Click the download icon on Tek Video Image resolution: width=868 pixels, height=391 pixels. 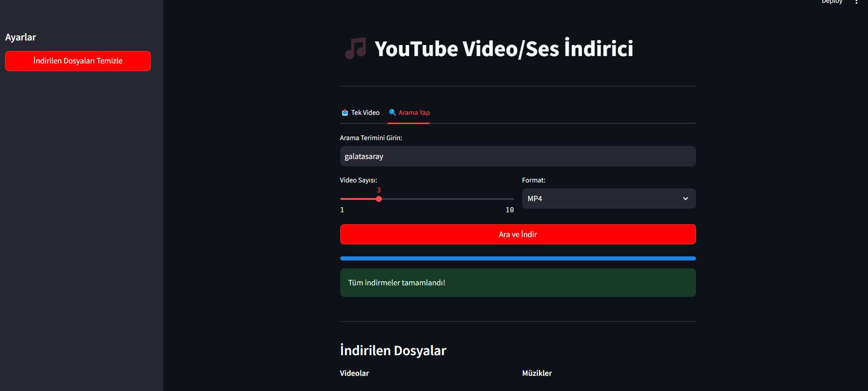[x=345, y=113]
